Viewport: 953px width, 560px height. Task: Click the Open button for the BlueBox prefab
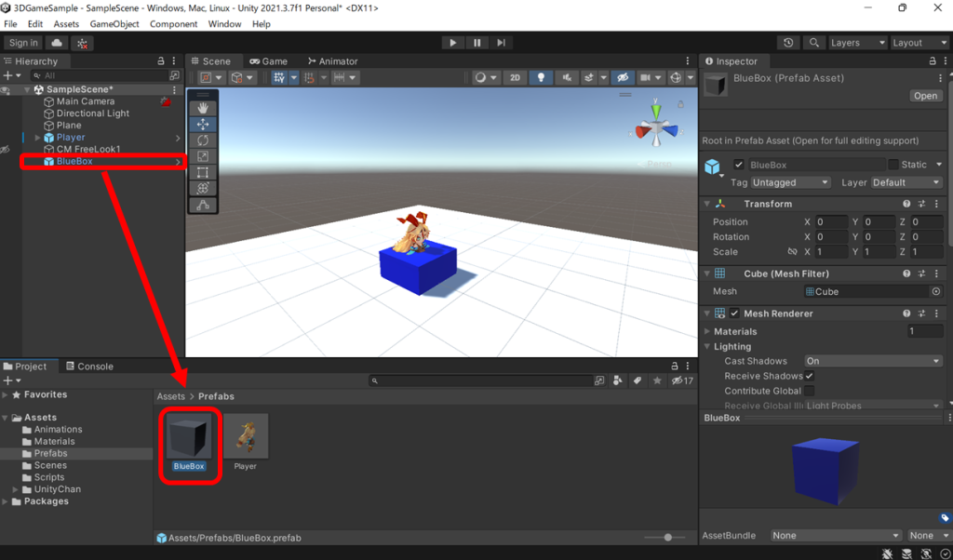(x=926, y=95)
